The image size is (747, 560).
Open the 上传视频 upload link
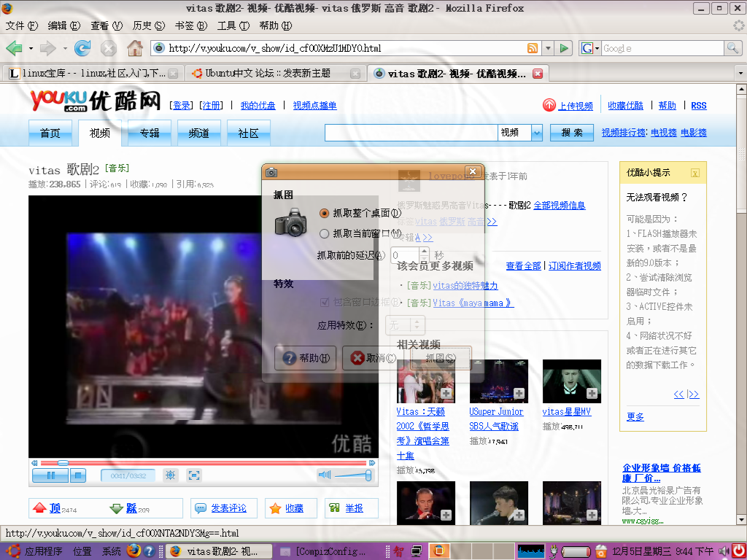click(x=576, y=106)
